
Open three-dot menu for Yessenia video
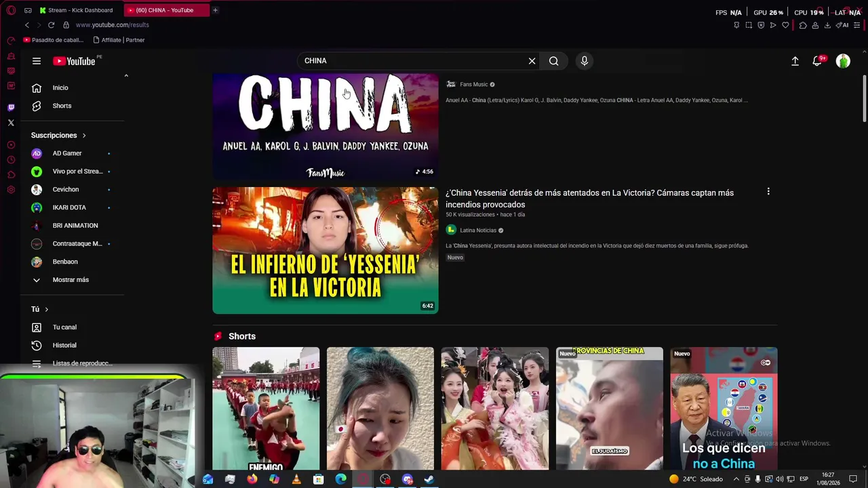point(768,192)
